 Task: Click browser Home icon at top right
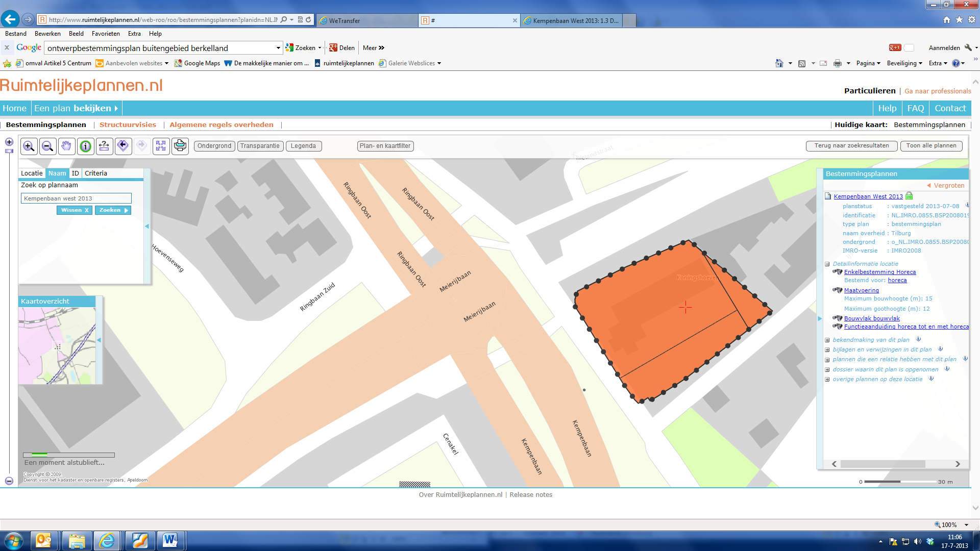[x=947, y=20]
